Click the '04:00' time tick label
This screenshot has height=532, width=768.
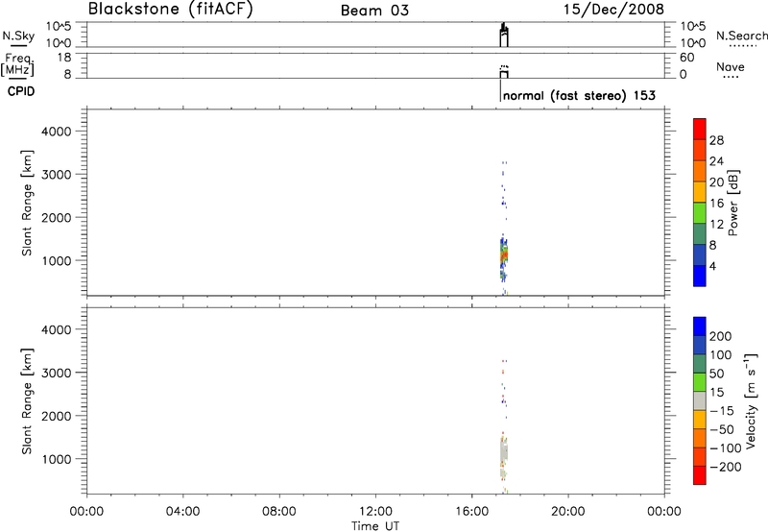point(182,512)
